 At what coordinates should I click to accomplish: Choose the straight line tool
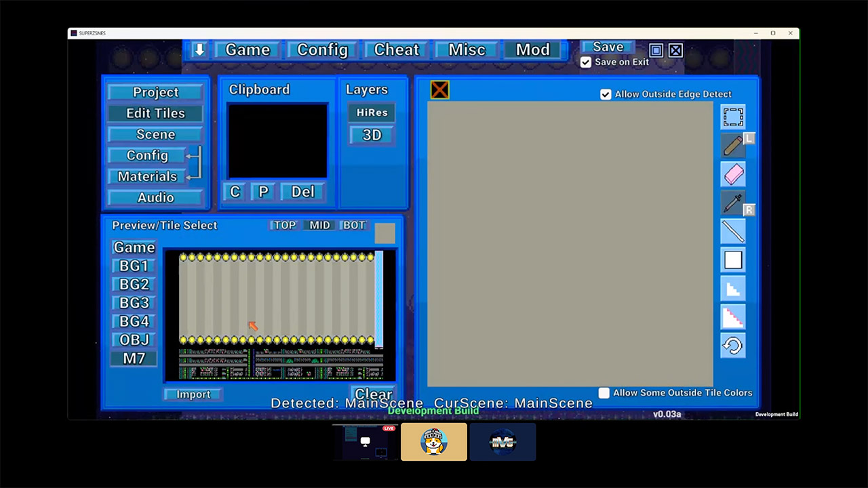tap(733, 231)
